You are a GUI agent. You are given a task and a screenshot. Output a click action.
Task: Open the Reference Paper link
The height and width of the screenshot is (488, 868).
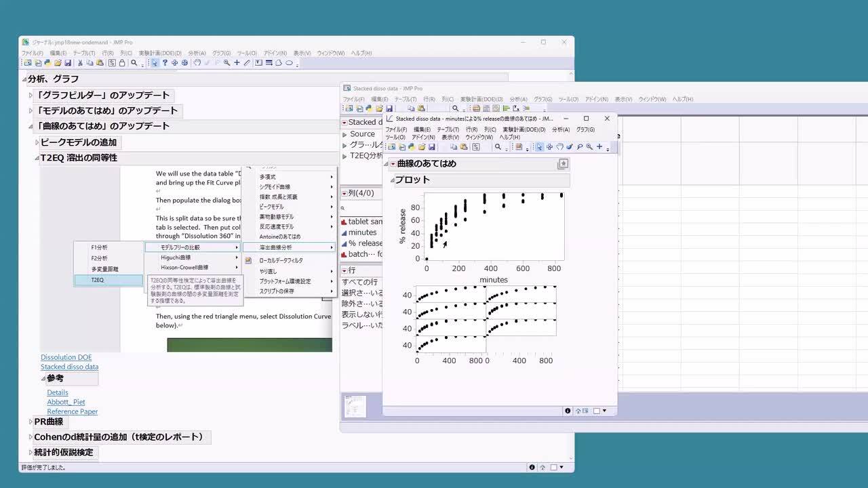pyautogui.click(x=73, y=411)
